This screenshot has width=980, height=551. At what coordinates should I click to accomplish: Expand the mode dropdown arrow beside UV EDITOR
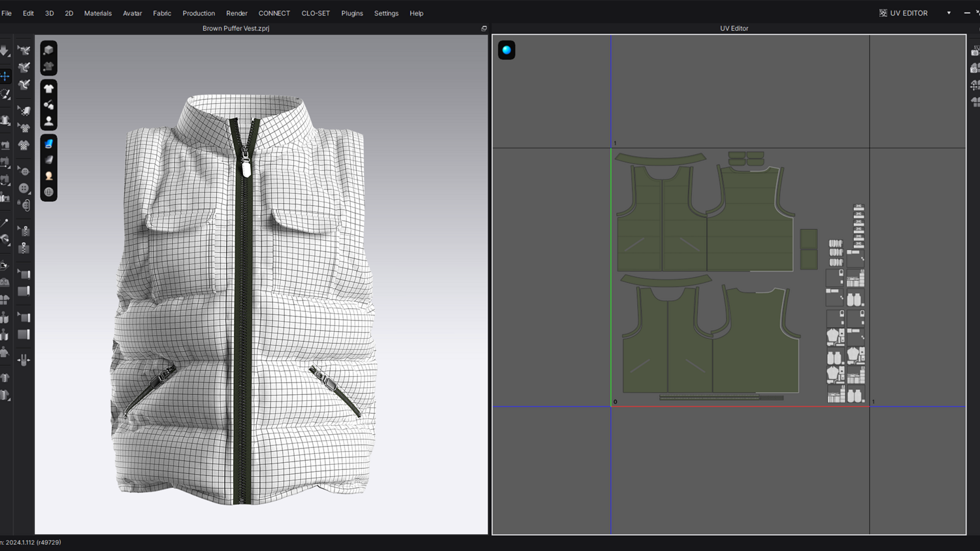click(949, 13)
